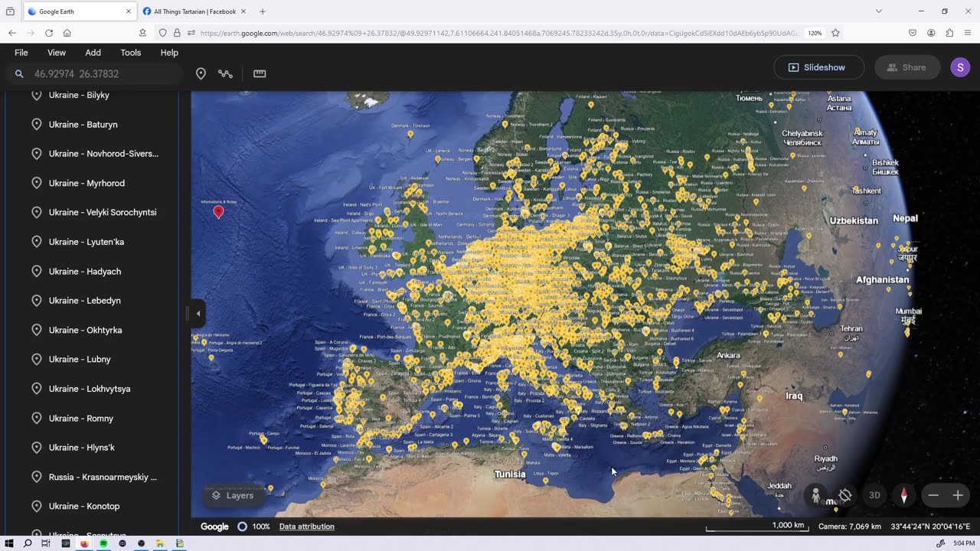Open Firefox View recent browsing
This screenshot has width=980, height=551.
pos(10,11)
